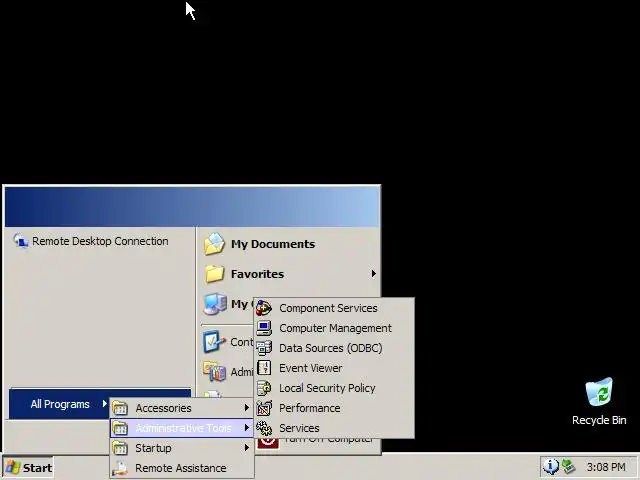
Task: Launch Remote Assistance from the menu
Action: [x=182, y=468]
